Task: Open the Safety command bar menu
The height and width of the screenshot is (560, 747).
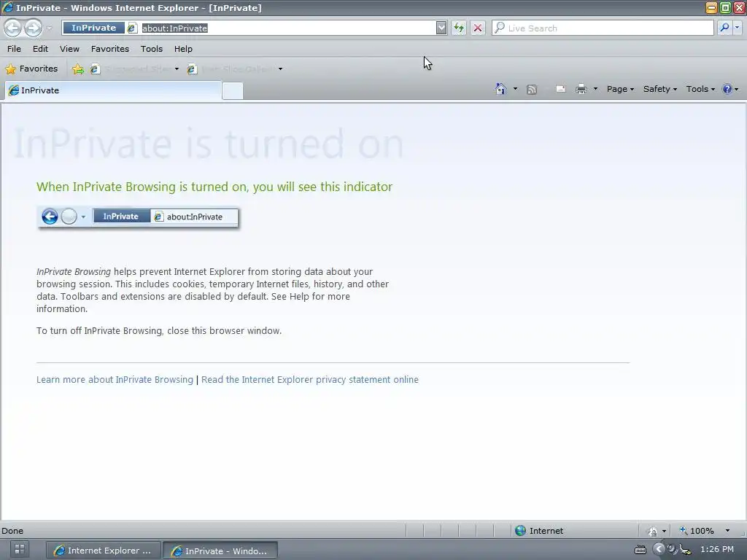Action: 659,89
